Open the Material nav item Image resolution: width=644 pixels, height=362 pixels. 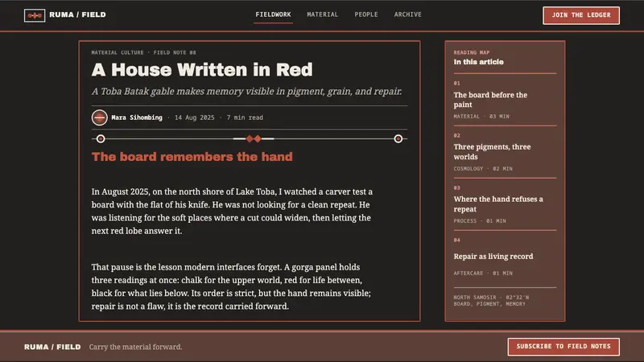pos(323,14)
